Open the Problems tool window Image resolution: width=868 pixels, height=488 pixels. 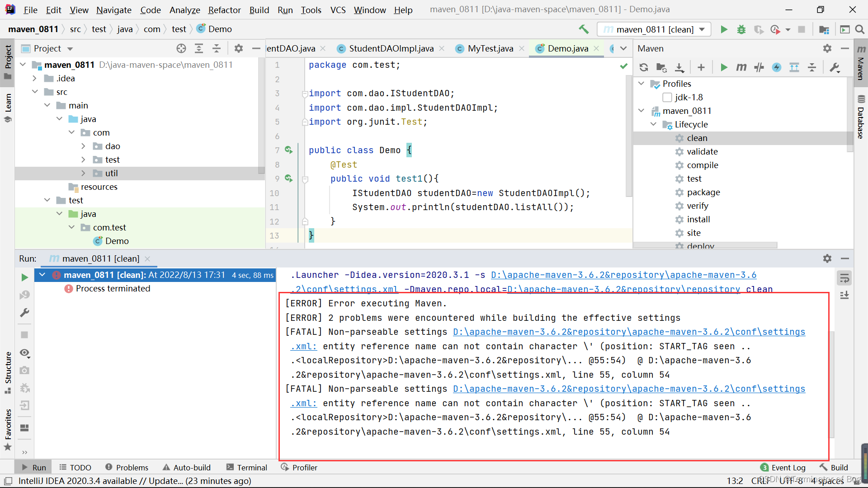coord(127,468)
